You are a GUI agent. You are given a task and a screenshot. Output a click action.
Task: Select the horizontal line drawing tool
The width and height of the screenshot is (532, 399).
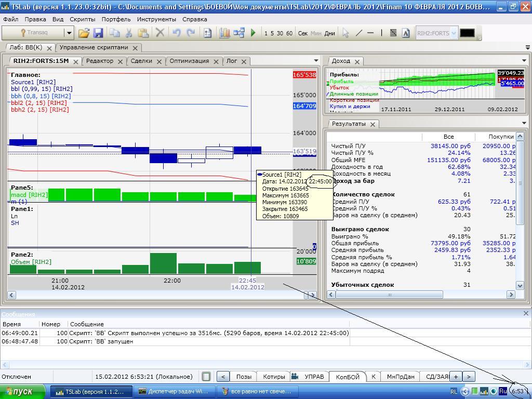click(370, 33)
